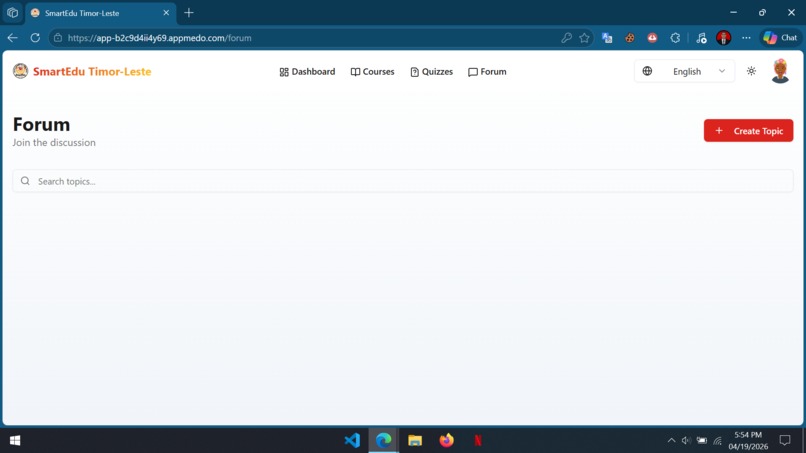Go back with the browser back arrow
The image size is (806, 453).
(12, 38)
